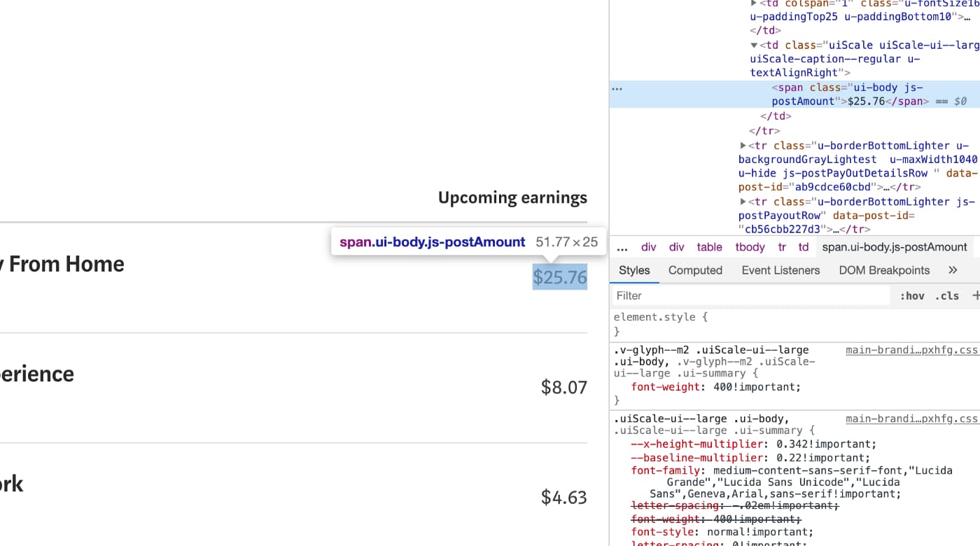Toggle the .cls class editor
The width and height of the screenshot is (980, 546).
click(946, 295)
